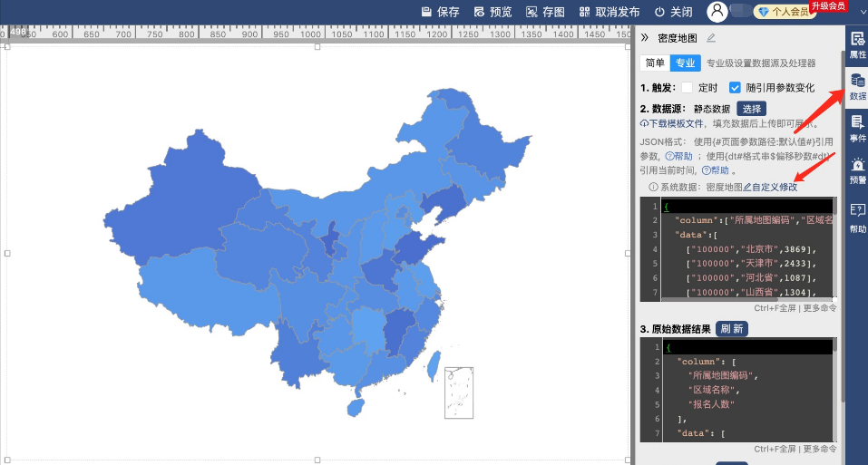Image resolution: width=868 pixels, height=465 pixels.
Task: Click the 升级会员 upgrade tag
Action: tap(828, 6)
